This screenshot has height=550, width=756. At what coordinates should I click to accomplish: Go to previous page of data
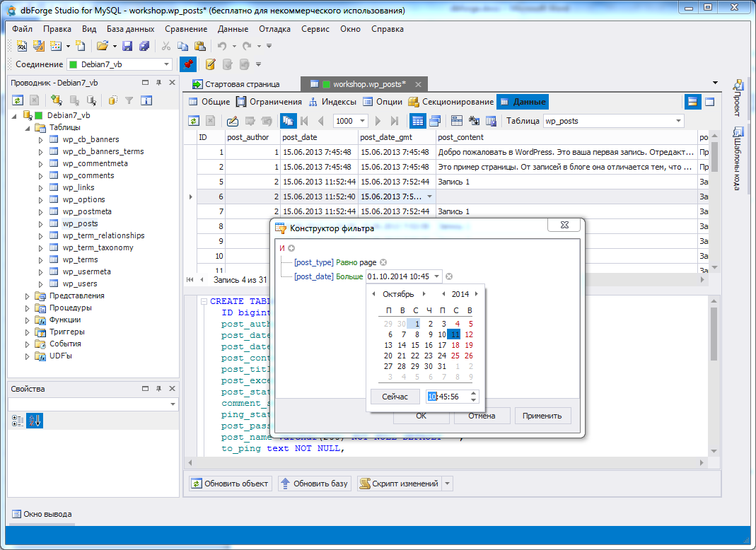pyautogui.click(x=320, y=121)
